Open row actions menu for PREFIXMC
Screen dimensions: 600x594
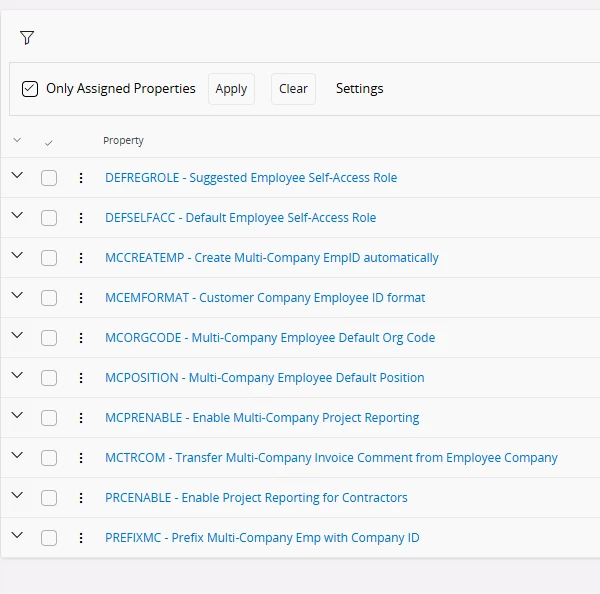pyautogui.click(x=81, y=538)
